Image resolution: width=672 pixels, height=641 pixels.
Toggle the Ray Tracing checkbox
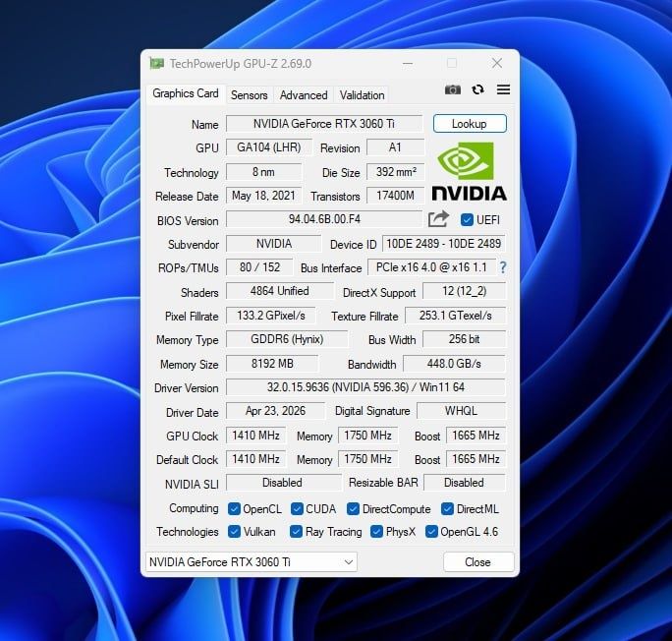point(296,532)
